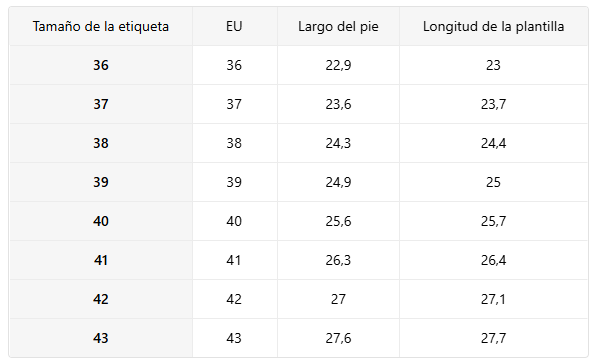Select the bold size label 43
The height and width of the screenshot is (361, 596).
click(101, 338)
